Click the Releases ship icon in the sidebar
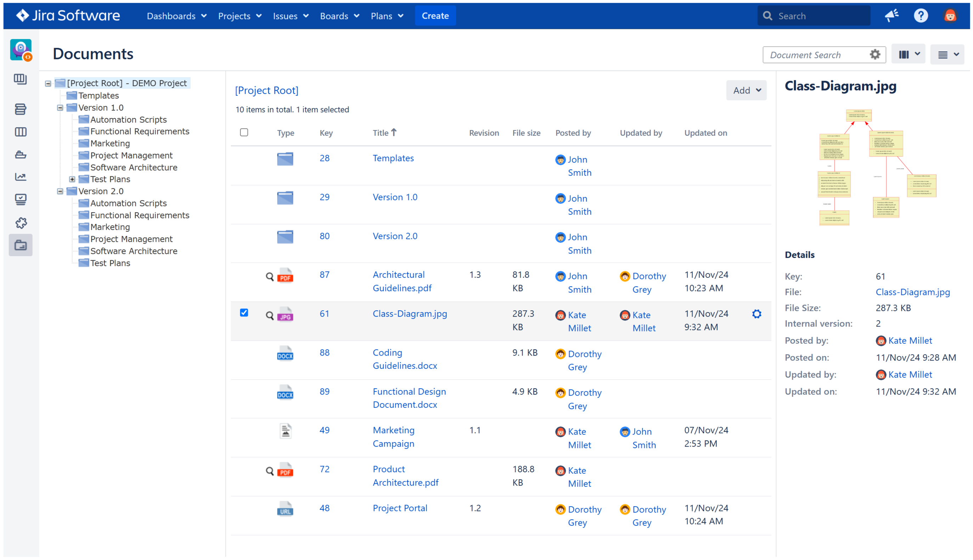Image resolution: width=973 pixels, height=560 pixels. tap(21, 155)
